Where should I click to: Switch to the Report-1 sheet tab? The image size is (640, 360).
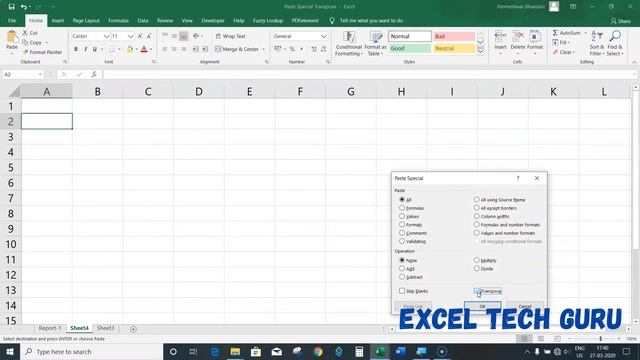(x=50, y=328)
